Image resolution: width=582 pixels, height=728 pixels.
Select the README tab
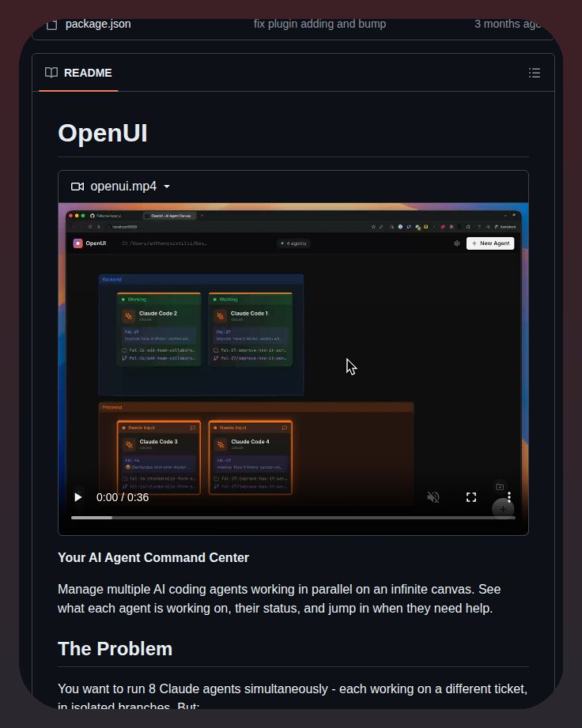click(78, 73)
